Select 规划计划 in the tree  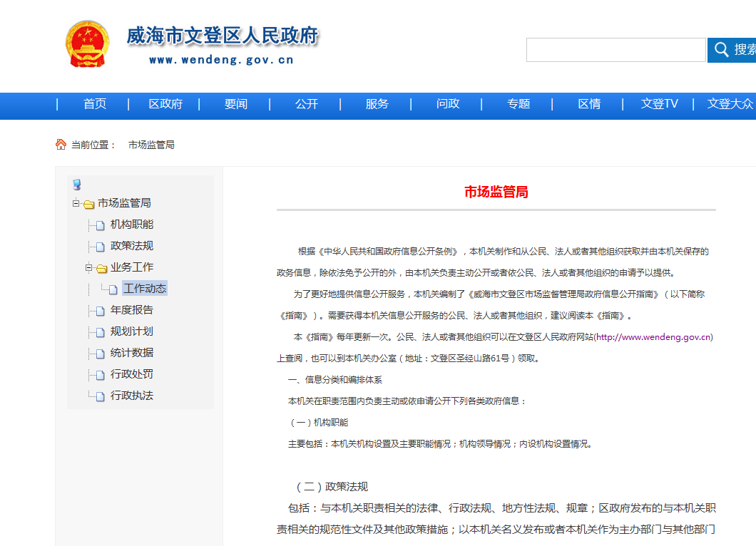coord(132,331)
